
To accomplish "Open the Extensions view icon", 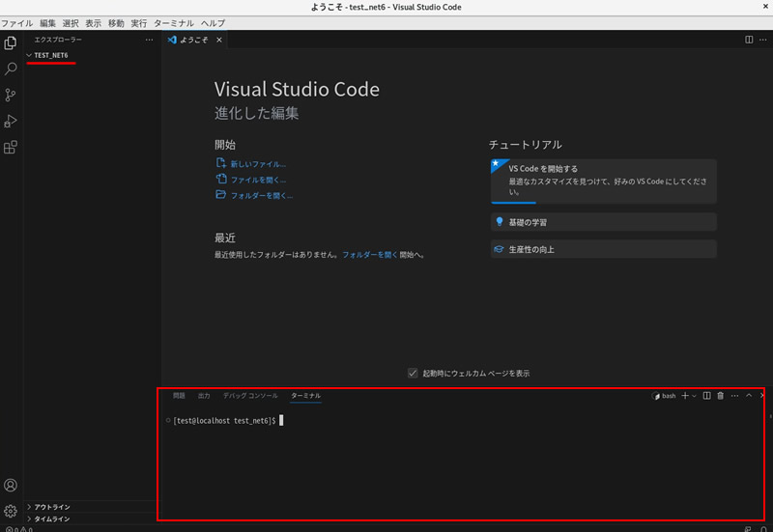I will [11, 147].
